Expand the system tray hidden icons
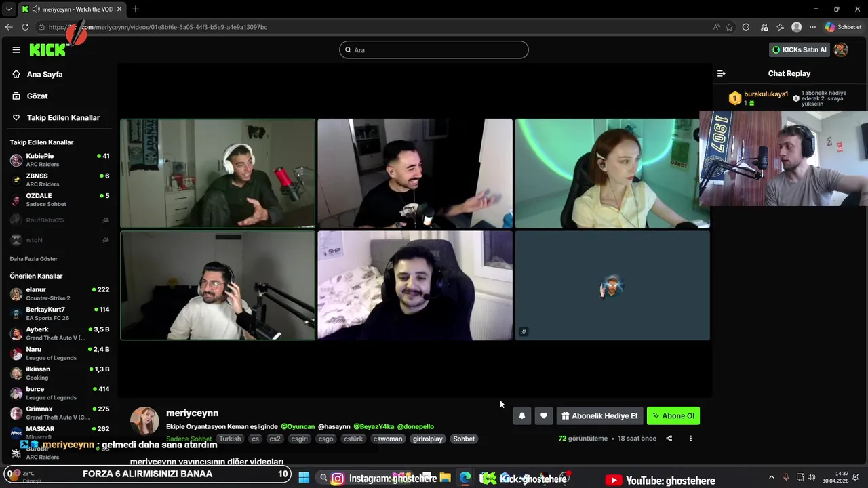Image resolution: width=868 pixels, height=488 pixels. (x=771, y=478)
